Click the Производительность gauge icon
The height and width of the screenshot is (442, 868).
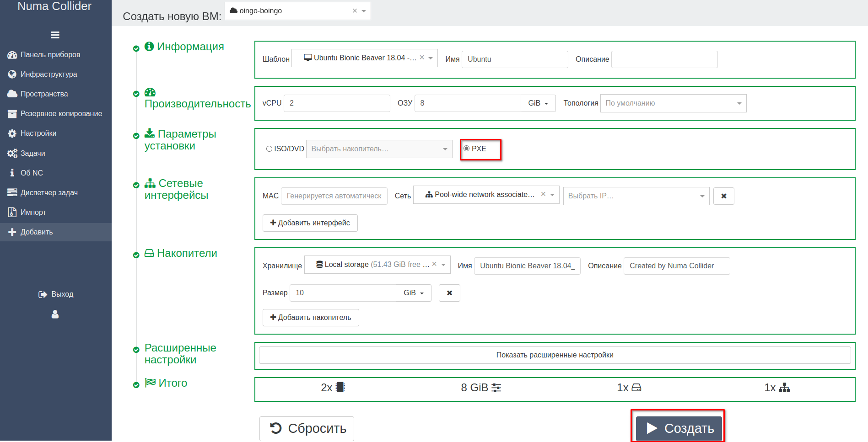pos(150,93)
